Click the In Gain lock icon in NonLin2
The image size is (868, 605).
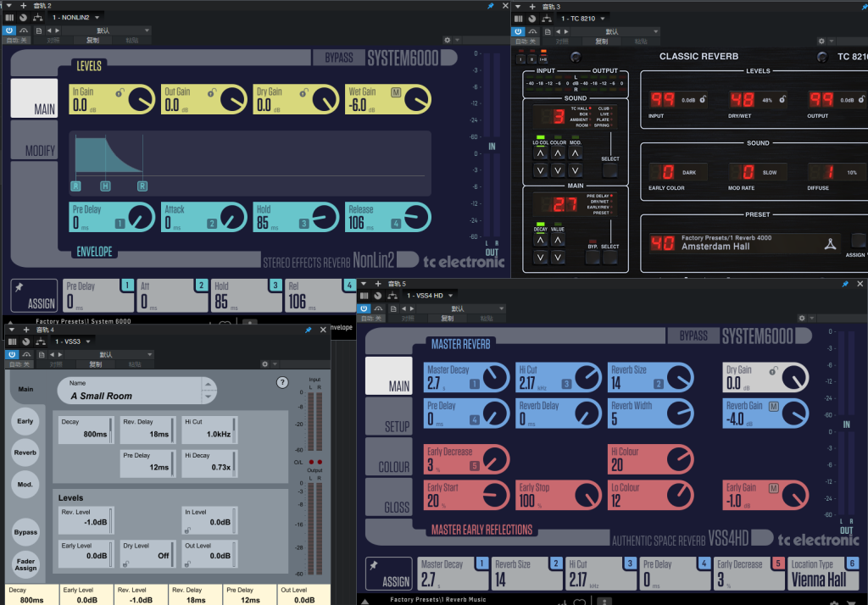coord(120,92)
